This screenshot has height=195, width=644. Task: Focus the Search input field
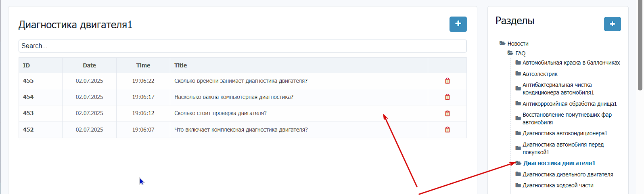[243, 46]
